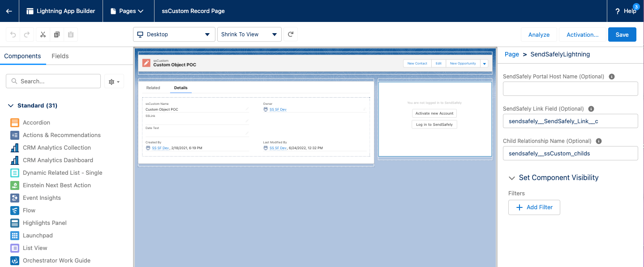Click the undo icon
The width and height of the screenshot is (644, 267).
(13, 34)
